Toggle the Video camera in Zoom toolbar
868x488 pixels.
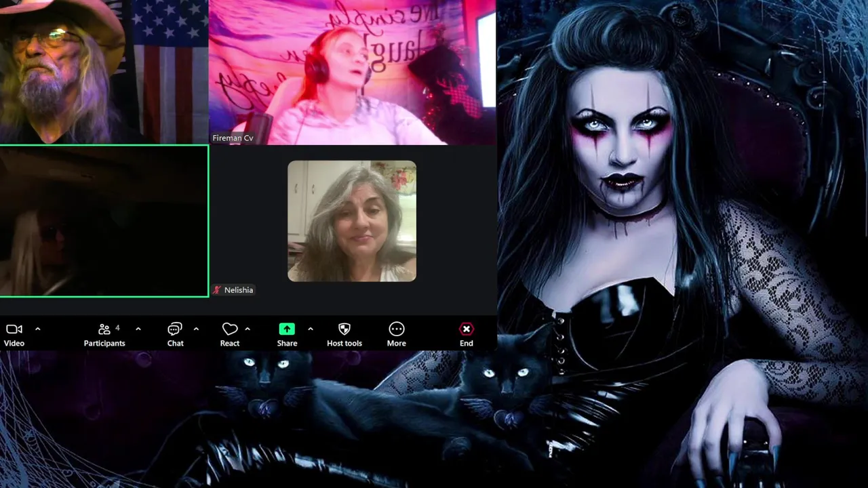14,334
